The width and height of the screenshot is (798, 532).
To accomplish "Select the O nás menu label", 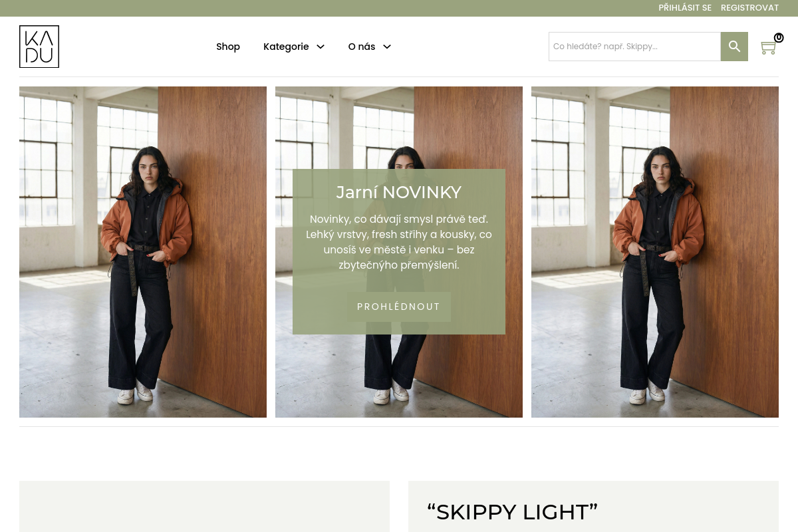I will click(362, 47).
